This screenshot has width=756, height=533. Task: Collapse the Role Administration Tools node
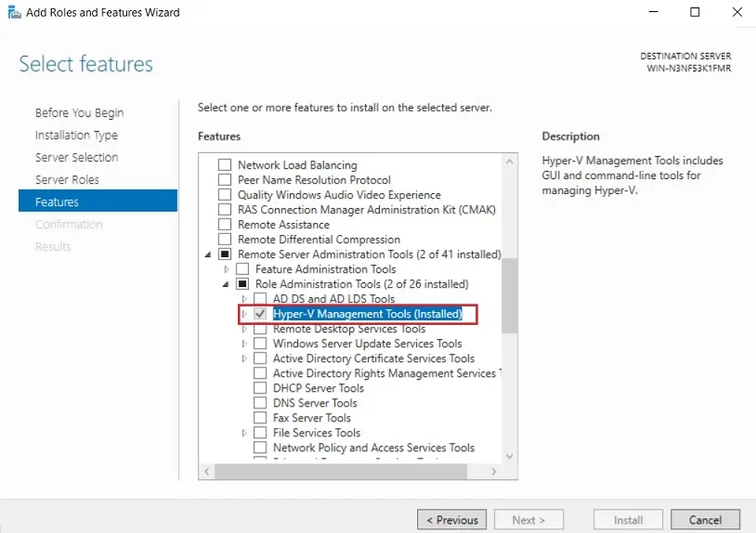coord(226,284)
